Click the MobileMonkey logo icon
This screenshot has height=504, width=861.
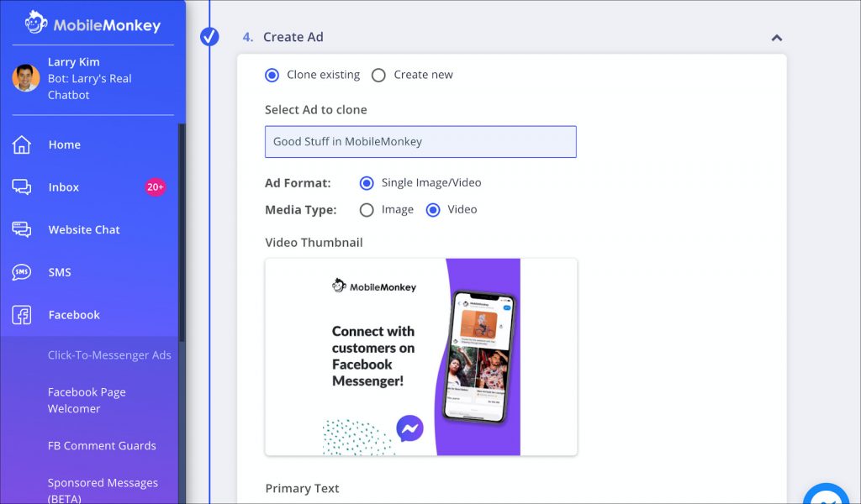pos(35,23)
